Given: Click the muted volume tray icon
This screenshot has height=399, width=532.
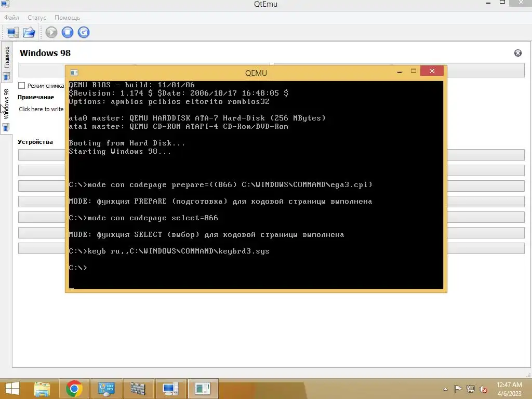Looking at the screenshot, I should pyautogui.click(x=483, y=389).
